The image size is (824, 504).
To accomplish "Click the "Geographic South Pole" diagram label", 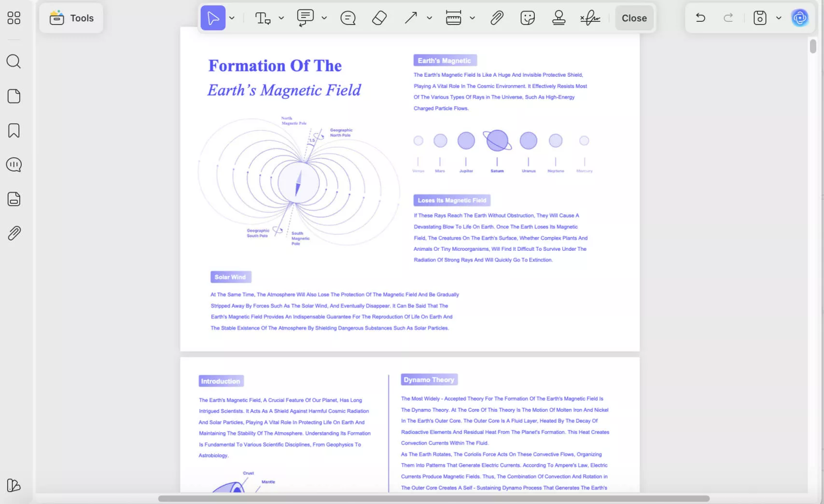I will [258, 233].
